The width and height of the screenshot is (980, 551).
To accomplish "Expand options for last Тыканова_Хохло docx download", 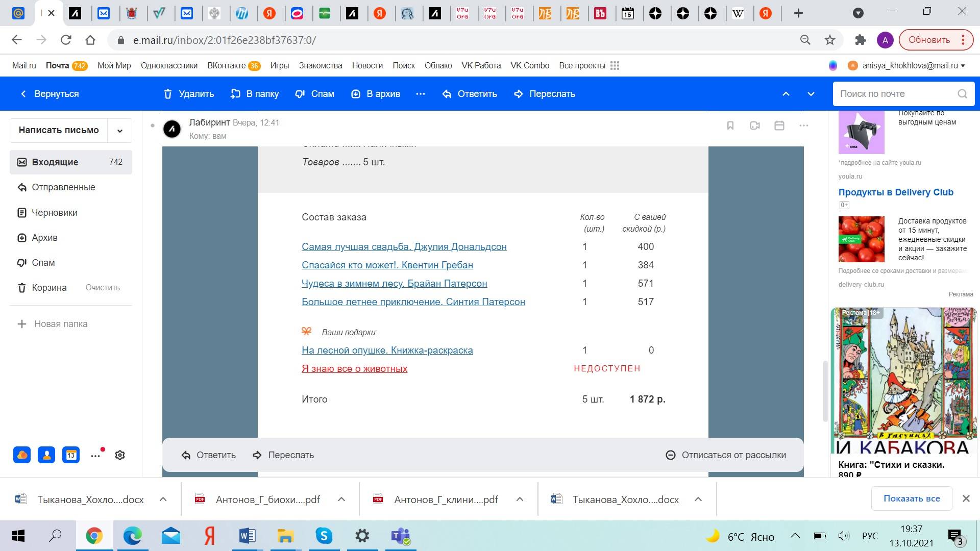I will tap(698, 499).
